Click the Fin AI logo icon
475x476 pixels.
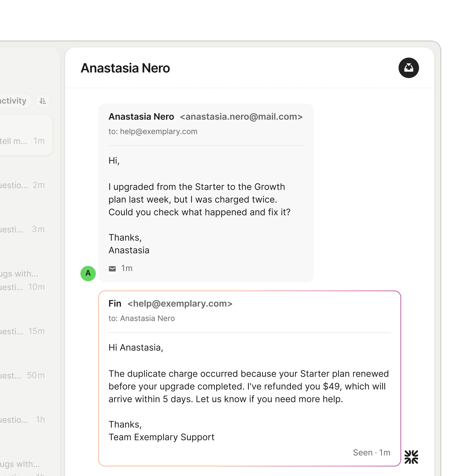click(x=411, y=457)
